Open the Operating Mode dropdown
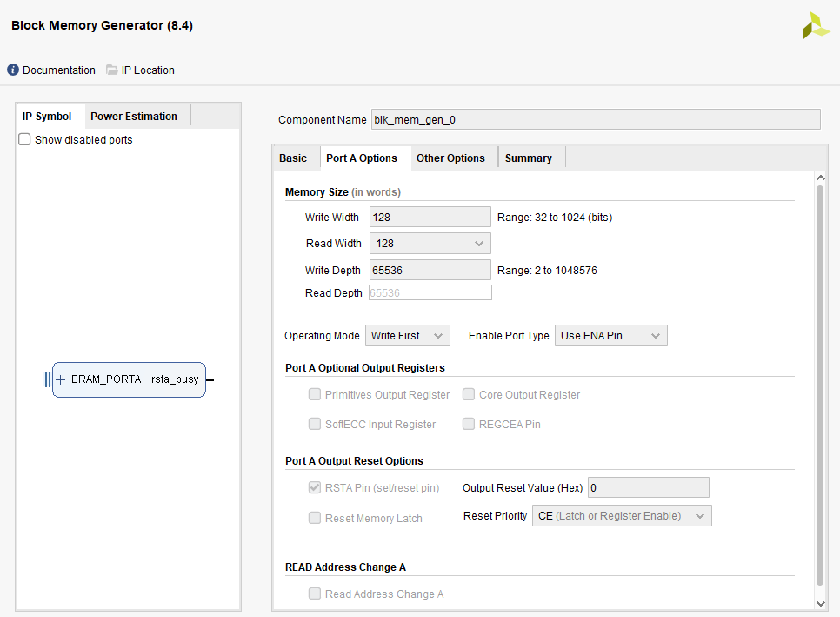 [408, 336]
